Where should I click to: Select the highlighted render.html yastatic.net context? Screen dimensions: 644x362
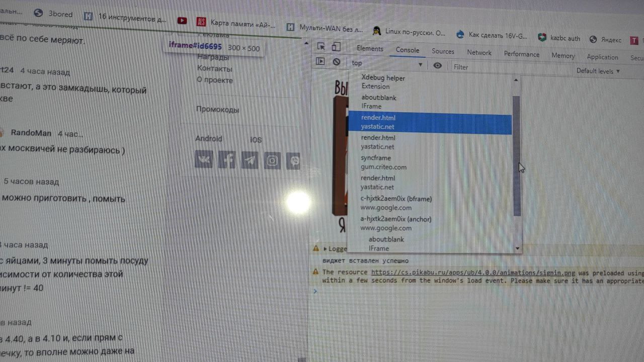[430, 122]
